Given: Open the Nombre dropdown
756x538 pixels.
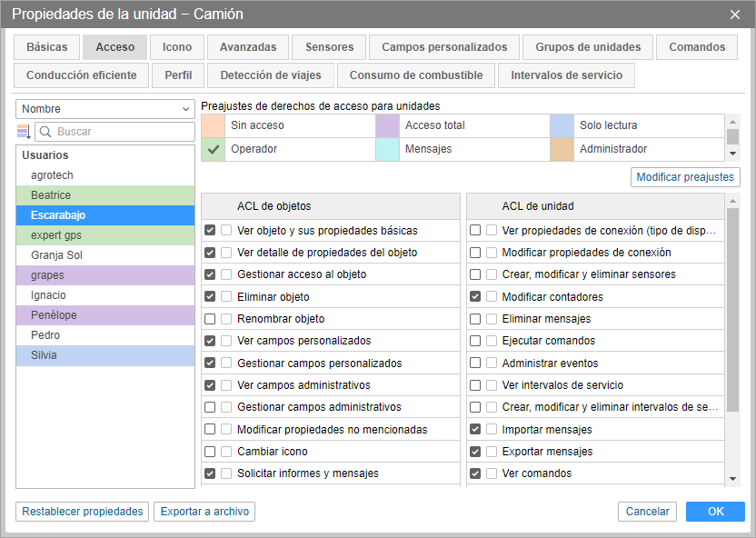Looking at the screenshot, I should [x=105, y=109].
